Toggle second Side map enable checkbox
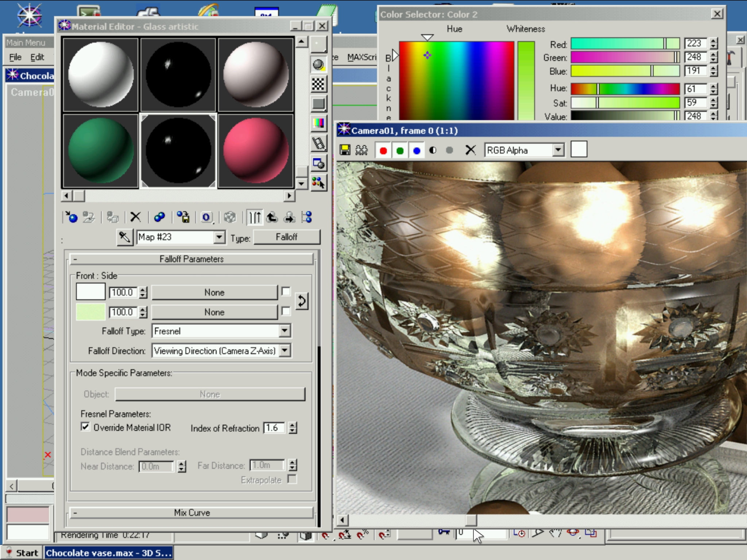Screen dimensions: 747x560 pyautogui.click(x=286, y=311)
